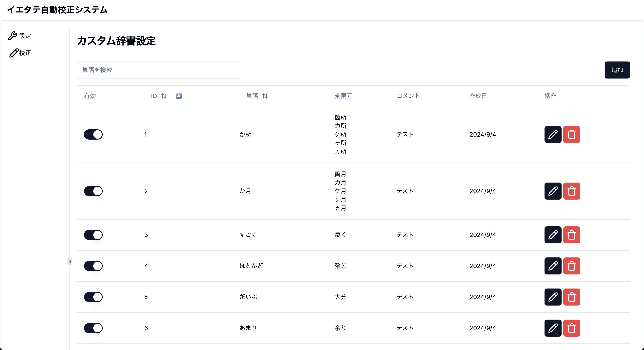Click the テスト comment in the すごく row
Viewport: 644px width, 350px height.
(x=405, y=235)
